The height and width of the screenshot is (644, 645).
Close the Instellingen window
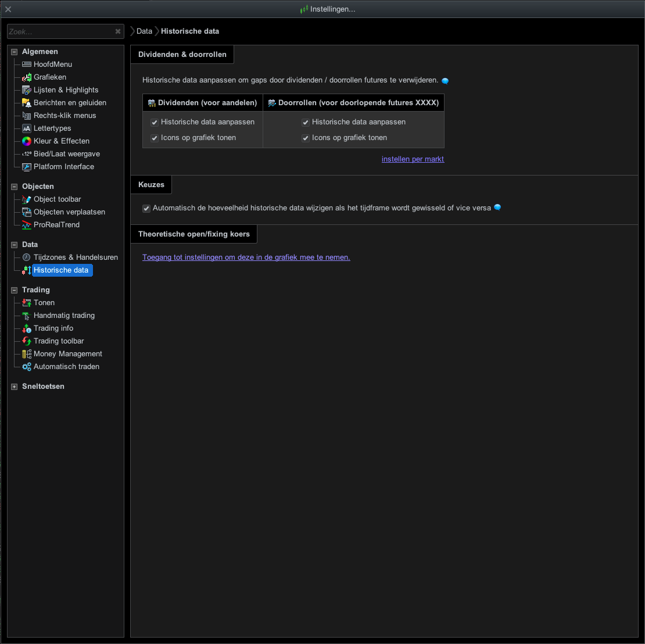pos(8,9)
